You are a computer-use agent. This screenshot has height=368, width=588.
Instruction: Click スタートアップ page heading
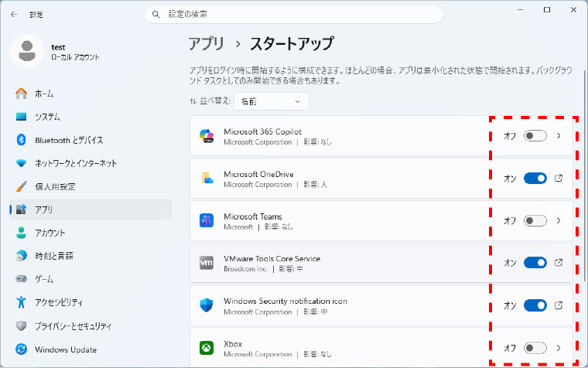(x=292, y=44)
